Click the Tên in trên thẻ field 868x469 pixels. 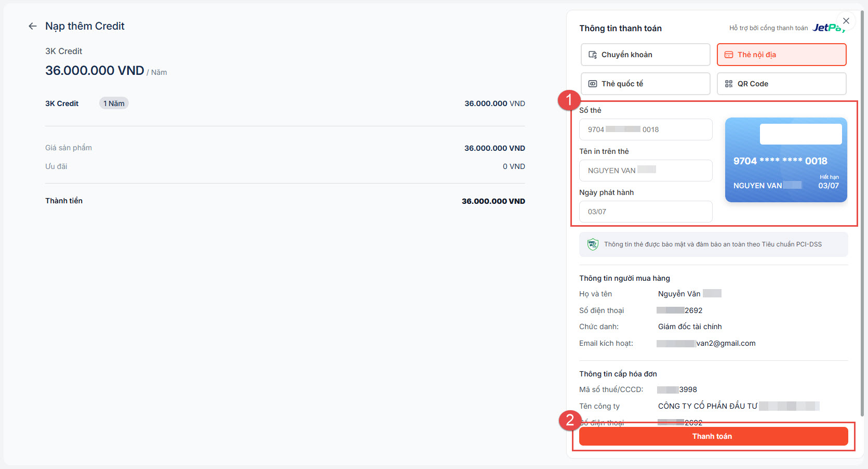click(645, 171)
